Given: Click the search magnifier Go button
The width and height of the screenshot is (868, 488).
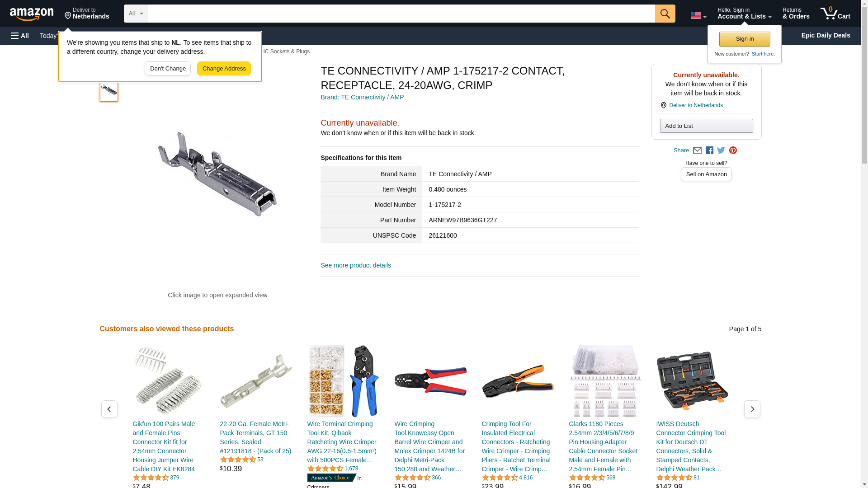Looking at the screenshot, I should click(x=665, y=14).
